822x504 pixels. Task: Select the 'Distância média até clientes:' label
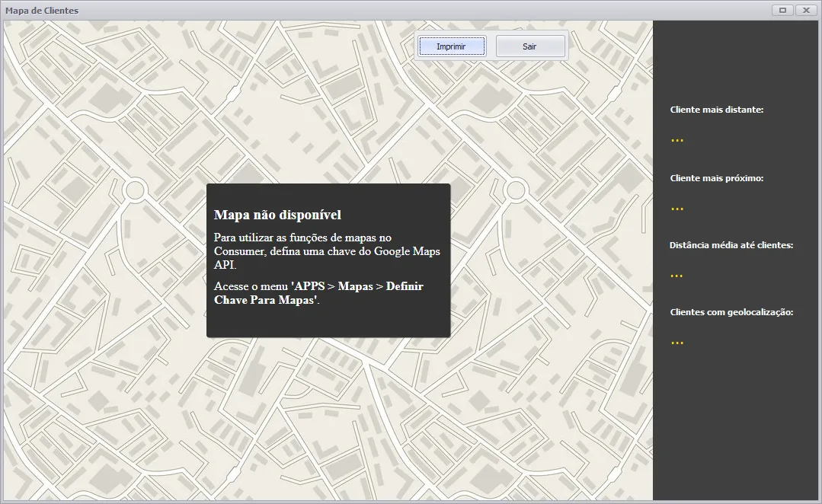[731, 245]
